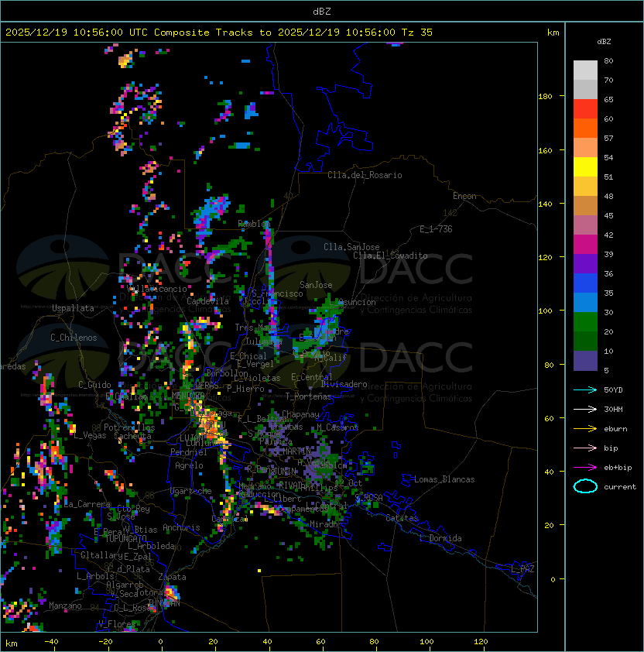Viewport: 644px width, 652px height.
Task: Click the cyan 50YD arrow legend icon
Action: 585,389
